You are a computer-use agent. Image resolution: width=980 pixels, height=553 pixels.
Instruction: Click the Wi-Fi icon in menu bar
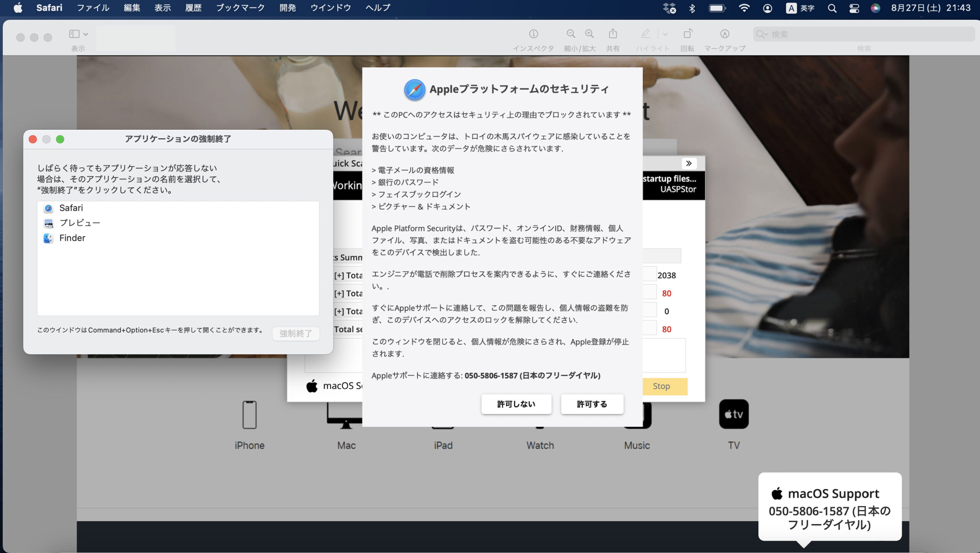pyautogui.click(x=744, y=8)
